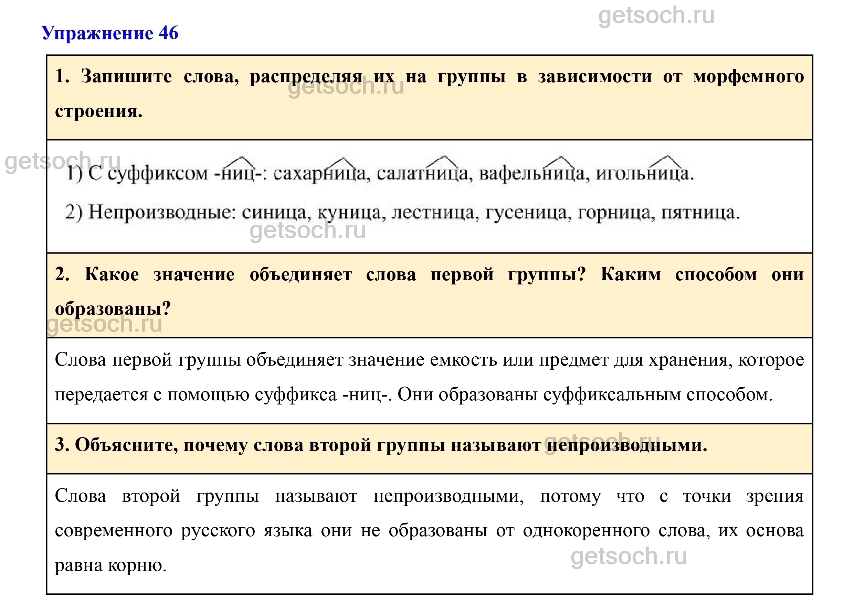The width and height of the screenshot is (855, 616).
Task: Click question 3 heading starting Объясните
Action: pos(381,445)
